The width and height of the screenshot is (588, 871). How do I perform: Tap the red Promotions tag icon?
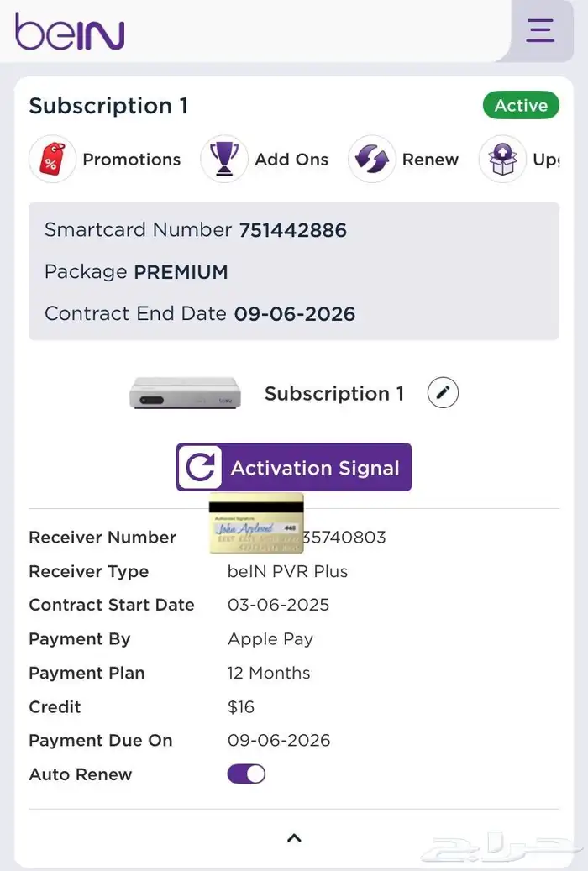click(x=52, y=160)
